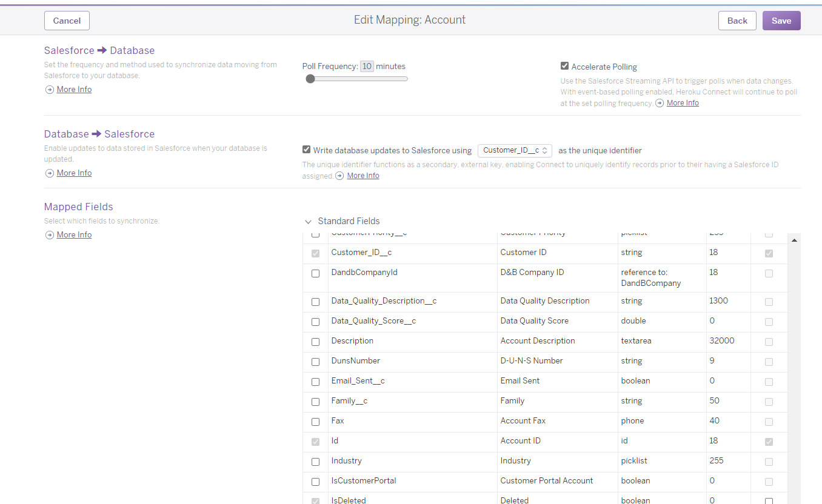Disable the Accelerate Polling checkbox

[x=564, y=66]
